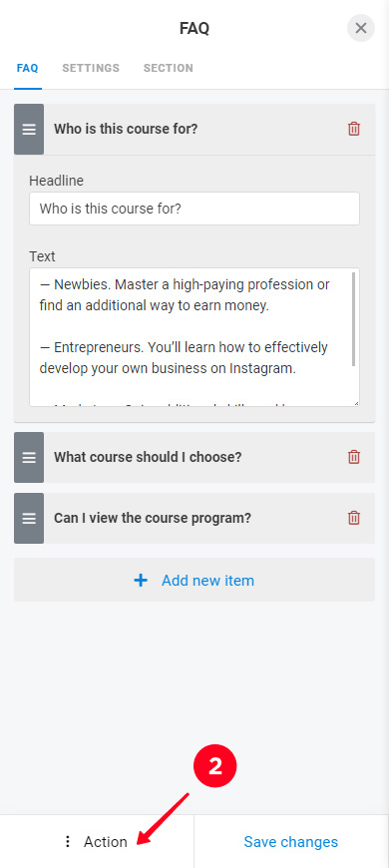Viewport: 389px width, 868px height.
Task: Click the plus icon in Add new item
Action: click(x=141, y=580)
